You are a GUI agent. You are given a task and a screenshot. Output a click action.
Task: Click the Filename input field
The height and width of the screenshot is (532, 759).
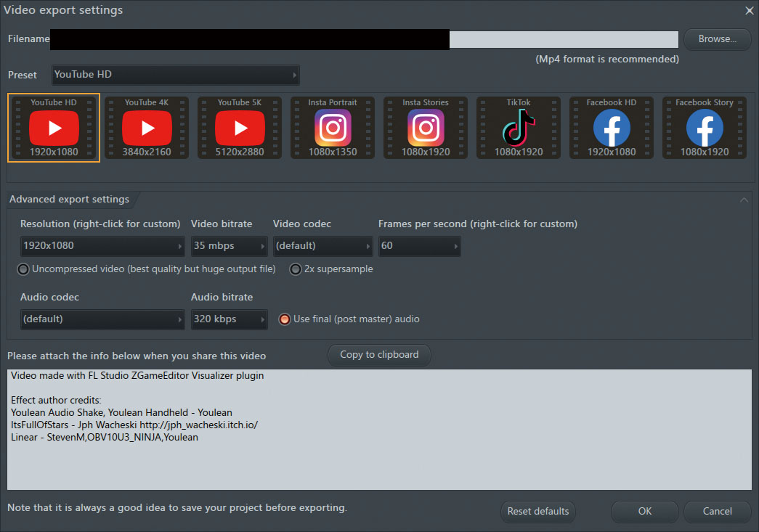point(364,39)
